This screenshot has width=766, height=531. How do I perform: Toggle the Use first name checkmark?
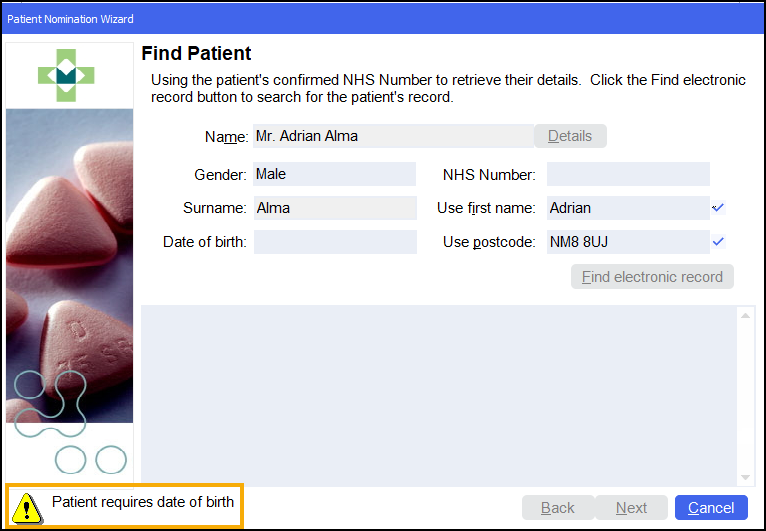click(718, 208)
